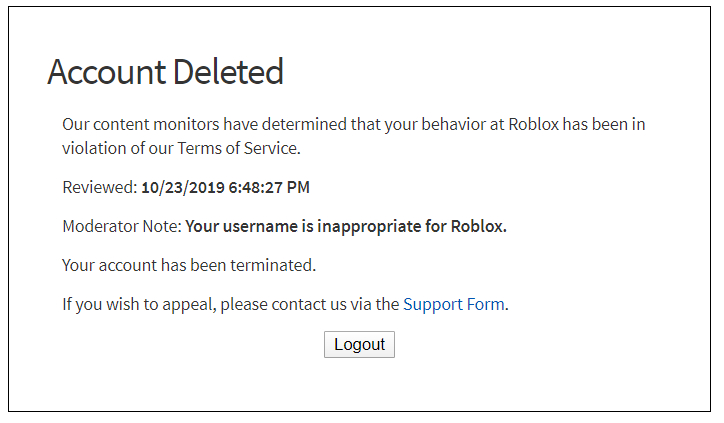724x423 pixels.
Task: Click "please contact us via the" text
Action: 310,304
